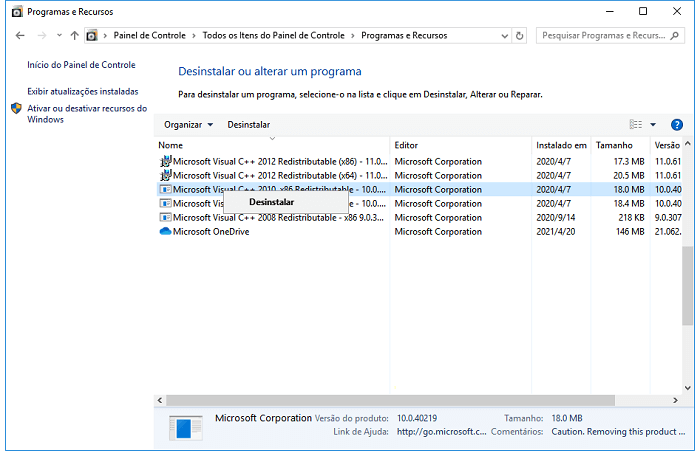The image size is (700, 456).
Task: Click the 218 KB size cell
Action: (x=631, y=218)
